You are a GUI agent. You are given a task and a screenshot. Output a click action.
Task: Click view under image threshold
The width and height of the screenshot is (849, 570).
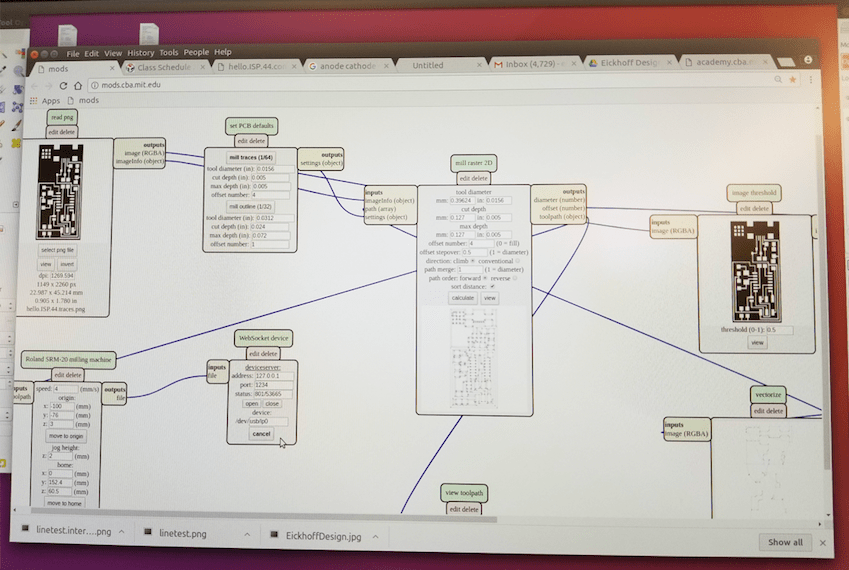click(757, 342)
